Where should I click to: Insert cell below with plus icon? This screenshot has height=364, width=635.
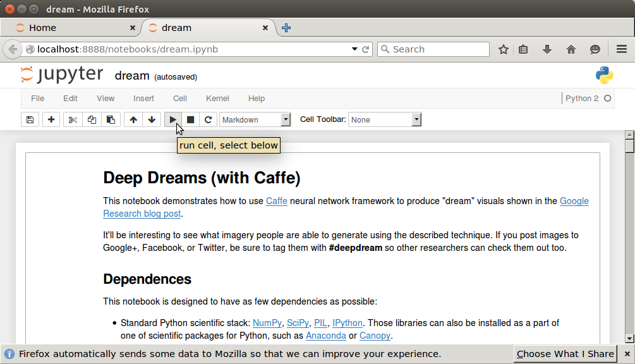click(x=51, y=119)
